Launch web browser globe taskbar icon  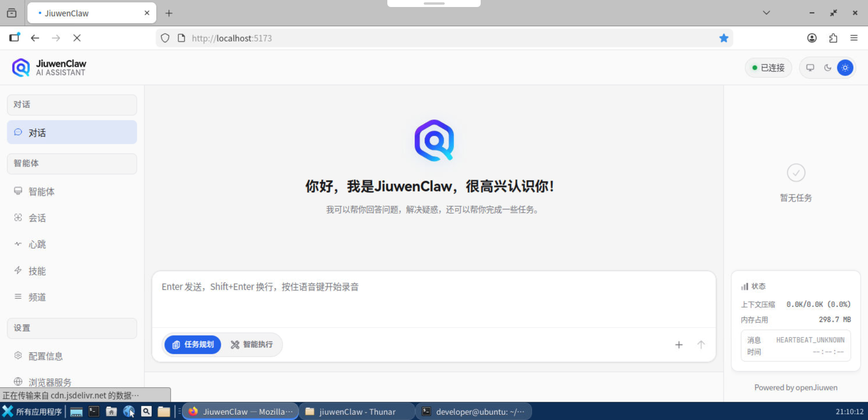[x=129, y=412]
